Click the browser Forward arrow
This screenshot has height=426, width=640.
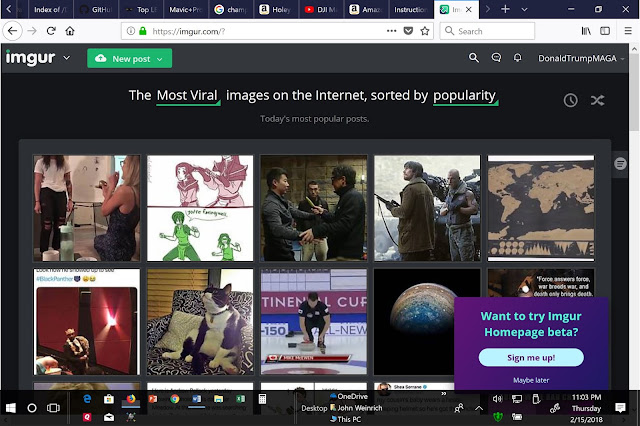coord(32,31)
